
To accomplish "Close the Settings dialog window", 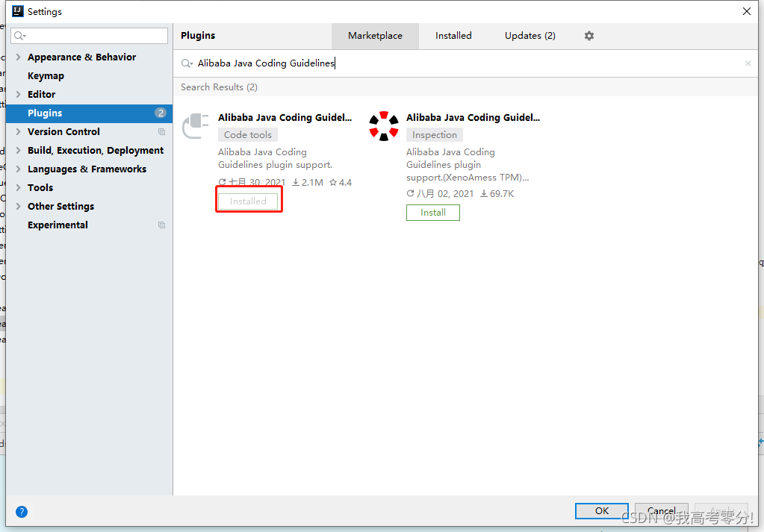I will pyautogui.click(x=747, y=11).
